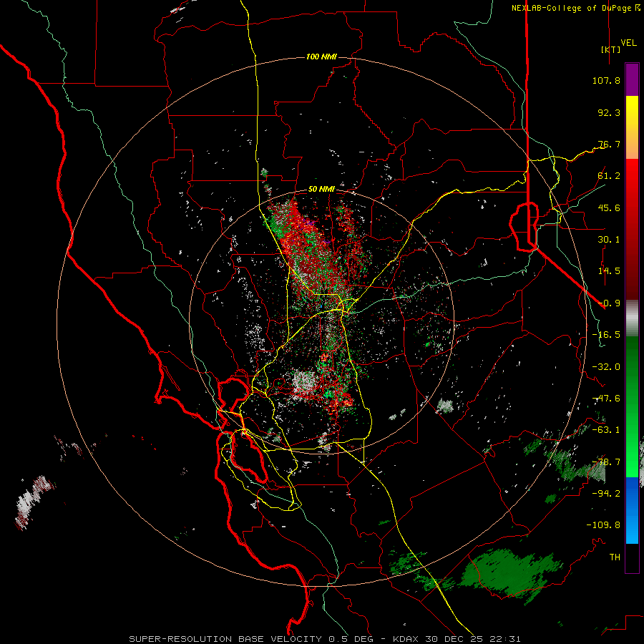644x644 pixels.
Task: Click the -0.9 velocity scale value
Action: tap(609, 303)
